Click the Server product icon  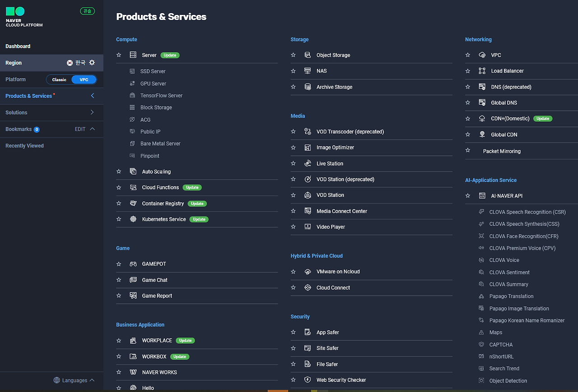[x=133, y=55]
